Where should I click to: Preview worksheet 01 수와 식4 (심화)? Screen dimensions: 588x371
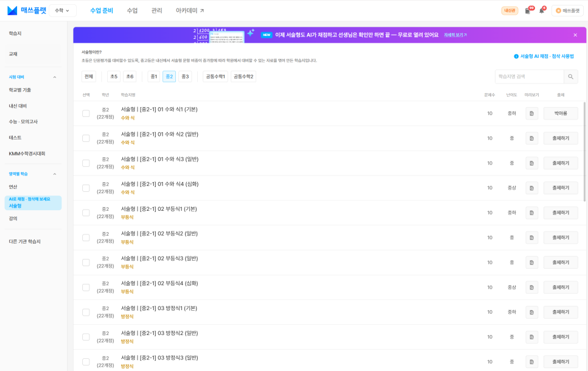(532, 188)
